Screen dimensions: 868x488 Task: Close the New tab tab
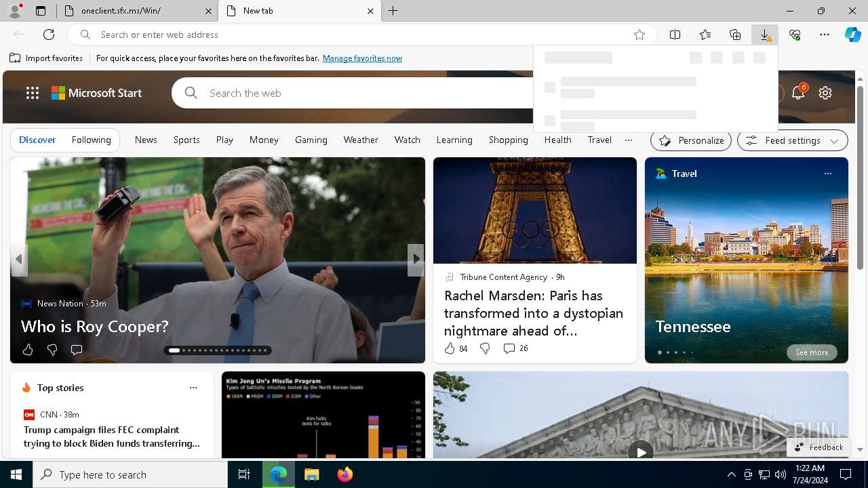click(371, 11)
